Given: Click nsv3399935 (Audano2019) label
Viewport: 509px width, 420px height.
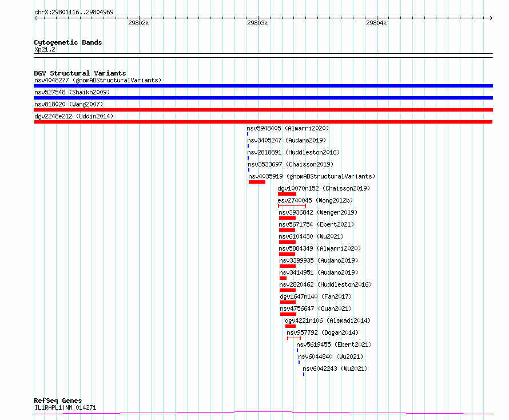Looking at the screenshot, I should click(319, 260).
